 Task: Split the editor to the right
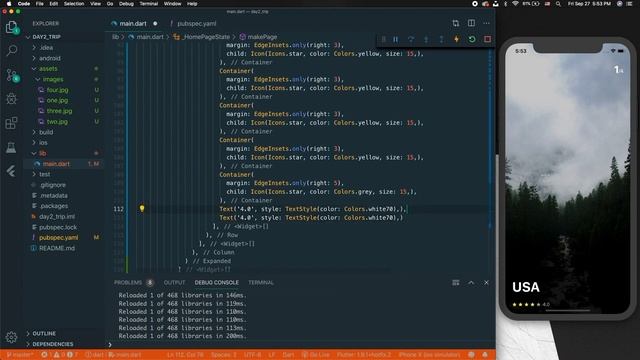click(471, 23)
